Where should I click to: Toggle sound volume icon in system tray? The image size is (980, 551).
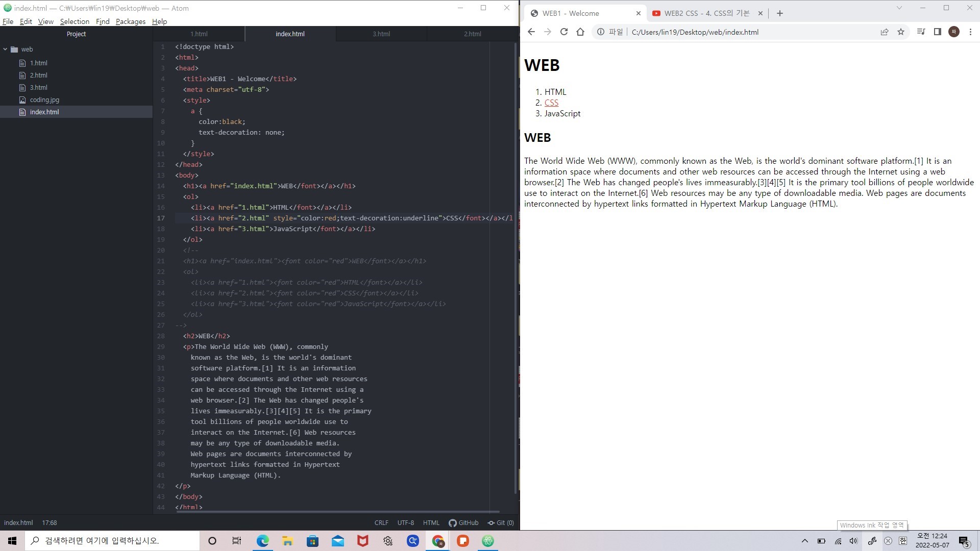853,541
